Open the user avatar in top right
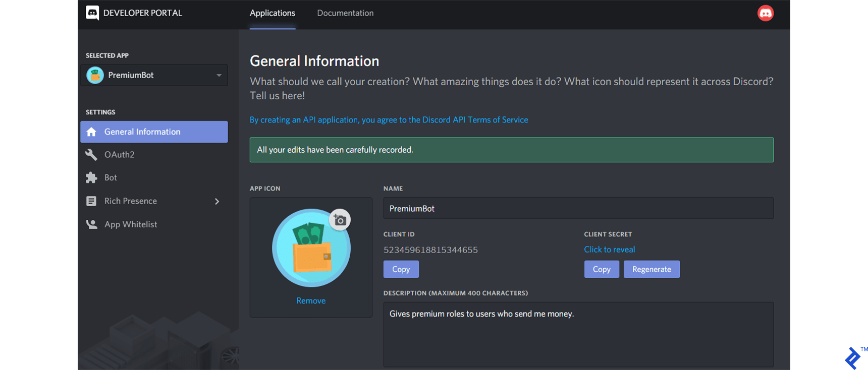This screenshot has height=370, width=868. click(765, 13)
